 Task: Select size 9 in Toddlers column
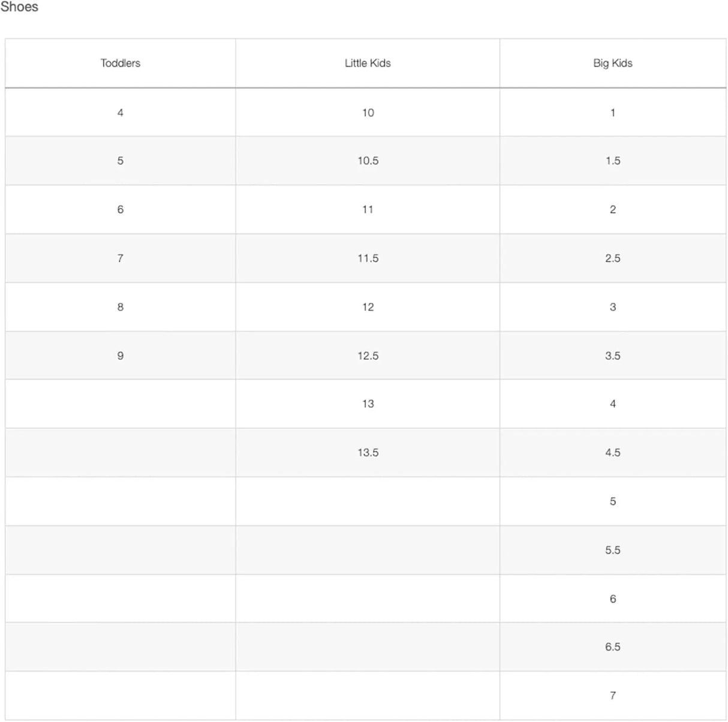pyautogui.click(x=121, y=356)
